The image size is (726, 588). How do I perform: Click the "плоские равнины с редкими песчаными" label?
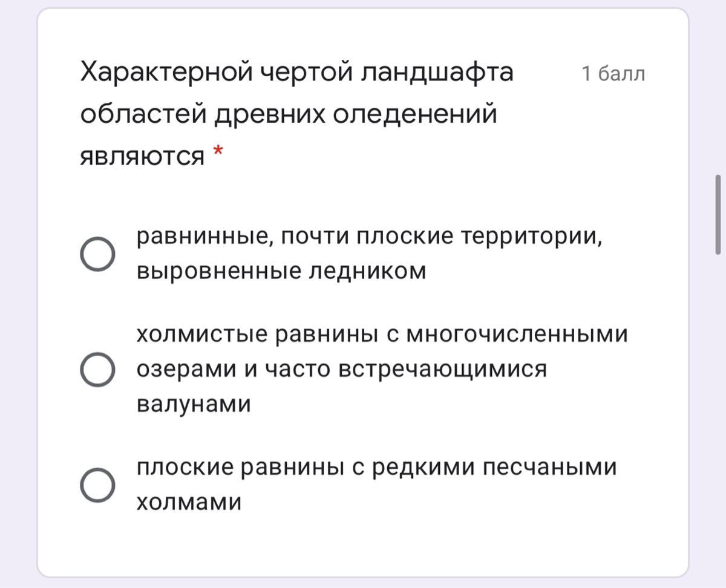point(376,468)
